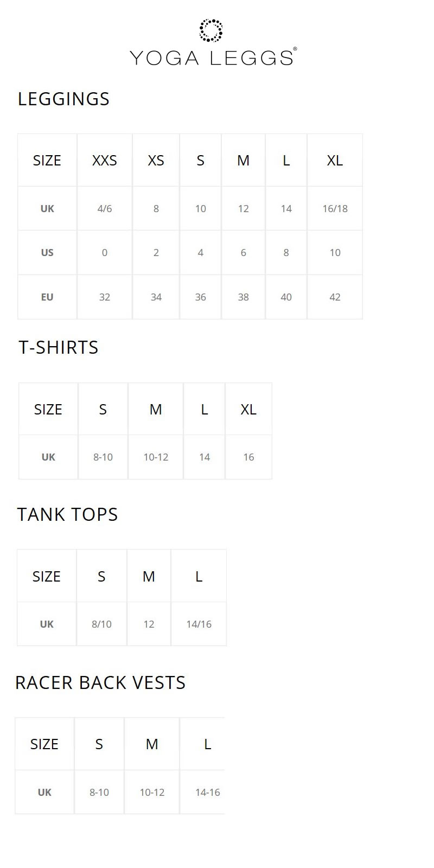434x868 pixels.
Task: Select the XS column header in leggings table
Action: tap(156, 160)
